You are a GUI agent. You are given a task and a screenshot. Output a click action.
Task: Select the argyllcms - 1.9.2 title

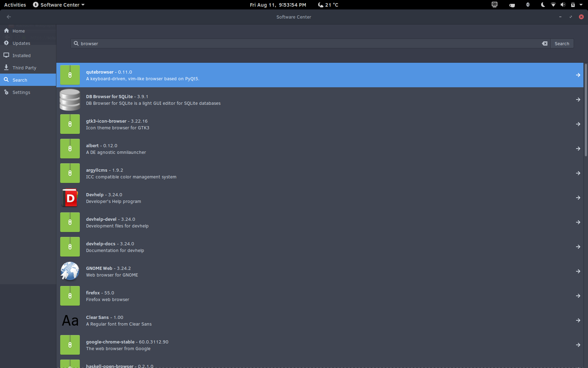point(104,170)
